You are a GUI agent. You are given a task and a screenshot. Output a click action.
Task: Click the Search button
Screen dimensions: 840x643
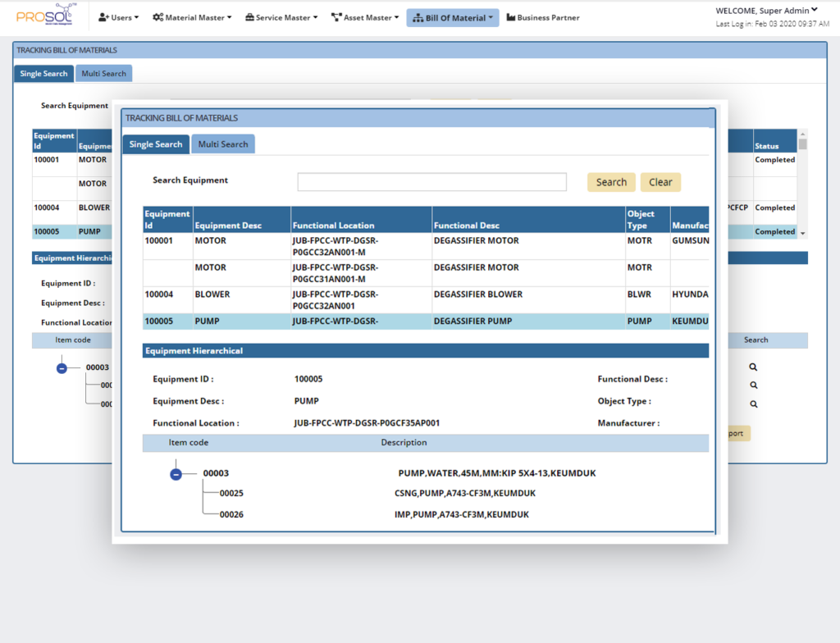[610, 182]
